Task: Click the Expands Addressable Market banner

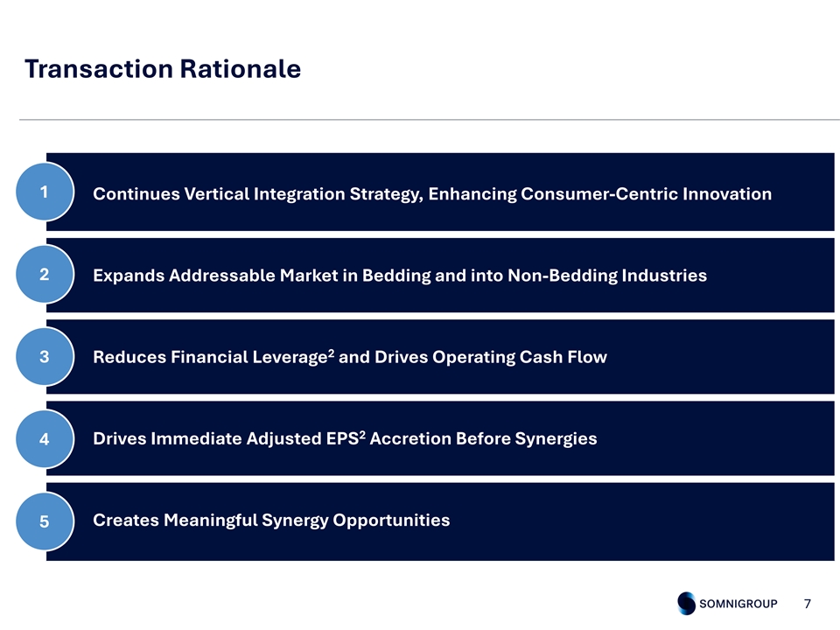Action: coord(440,275)
